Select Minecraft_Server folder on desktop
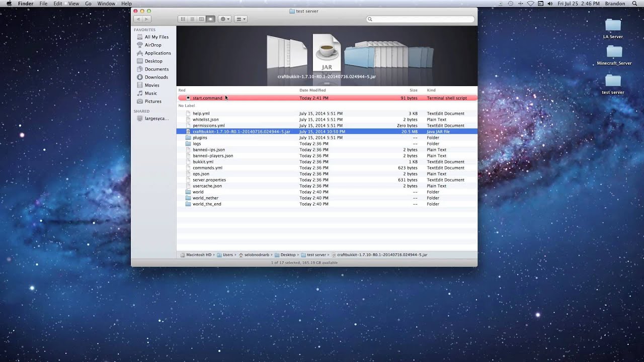 tap(614, 55)
